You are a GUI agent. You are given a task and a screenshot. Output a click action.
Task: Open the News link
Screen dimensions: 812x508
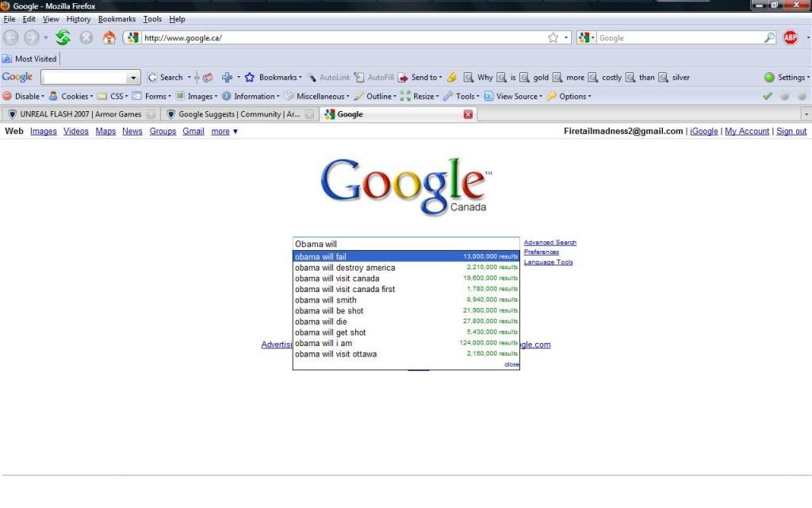pos(132,131)
